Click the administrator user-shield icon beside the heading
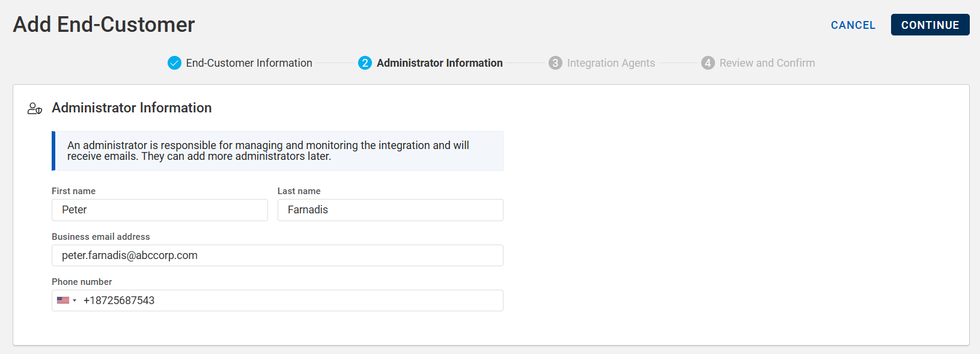The height and width of the screenshot is (354, 980). (35, 108)
